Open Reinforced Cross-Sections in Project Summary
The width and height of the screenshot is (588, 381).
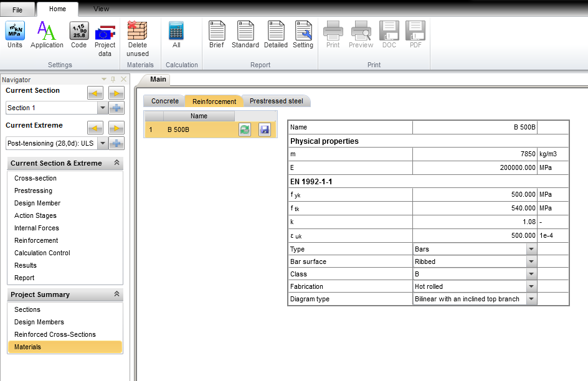click(55, 334)
